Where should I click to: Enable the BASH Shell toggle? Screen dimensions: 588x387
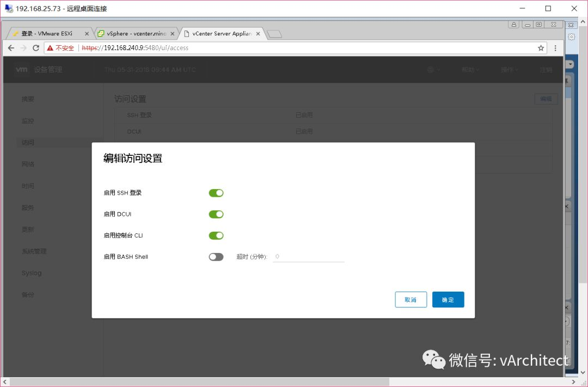(216, 257)
